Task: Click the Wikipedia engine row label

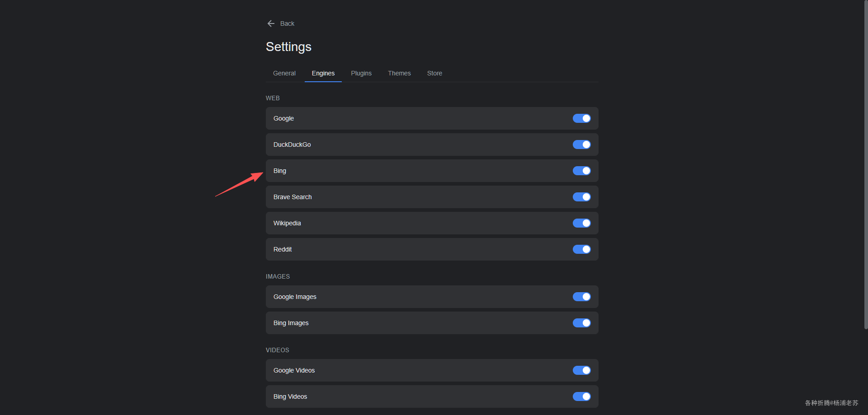Action: pos(287,223)
